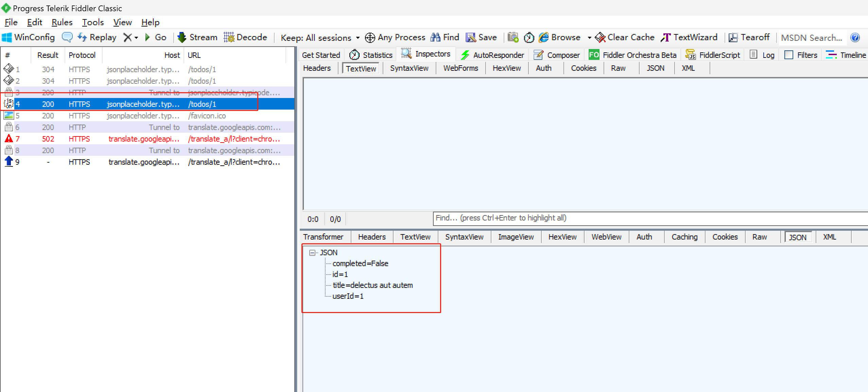Viewport: 868px width, 392px height.
Task: Toggle Decode in toolbar
Action: coord(245,37)
